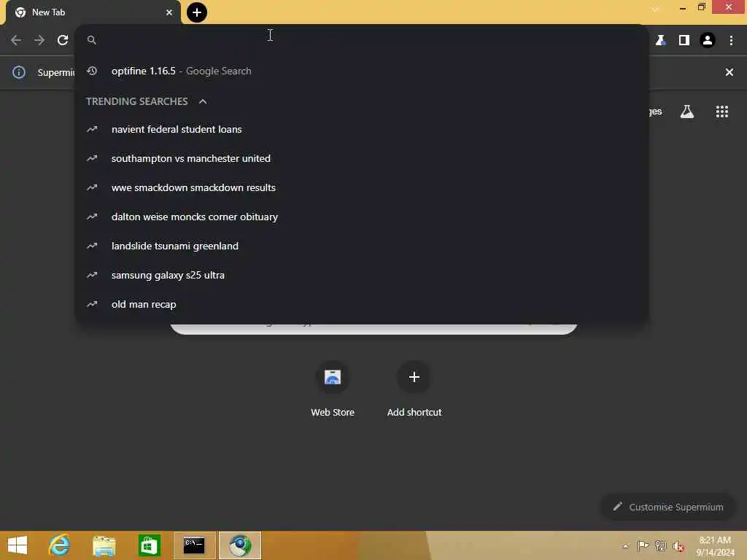The height and width of the screenshot is (560, 747).
Task: Reload the current page
Action: (63, 40)
